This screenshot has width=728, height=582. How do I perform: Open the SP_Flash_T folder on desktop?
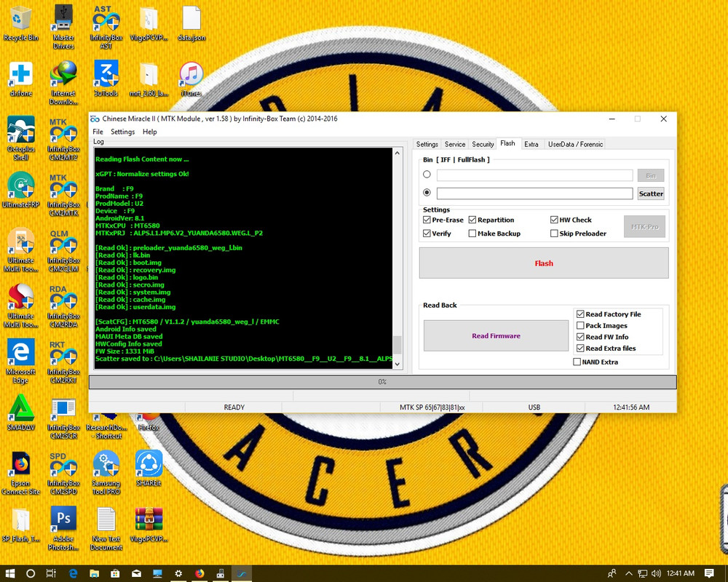[21, 525]
